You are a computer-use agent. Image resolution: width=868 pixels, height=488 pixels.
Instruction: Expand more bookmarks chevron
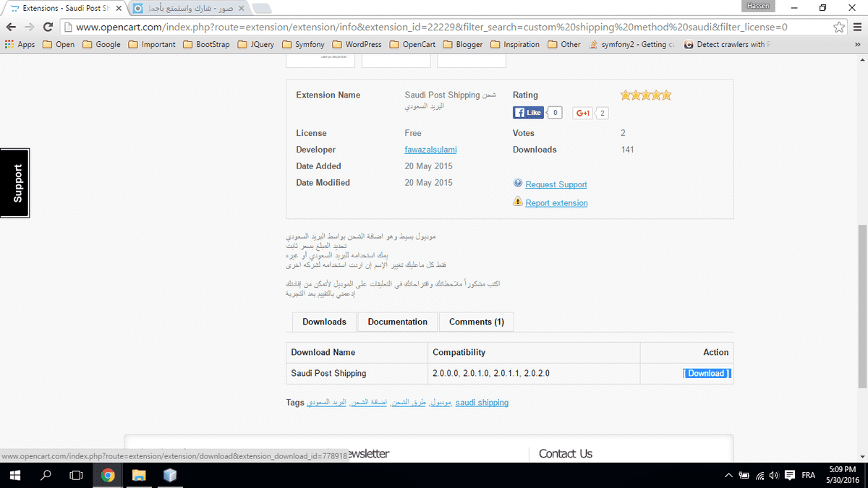858,44
